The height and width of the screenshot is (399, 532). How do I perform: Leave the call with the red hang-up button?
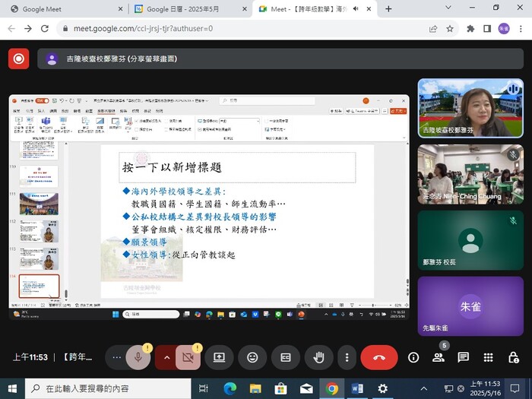(379, 357)
